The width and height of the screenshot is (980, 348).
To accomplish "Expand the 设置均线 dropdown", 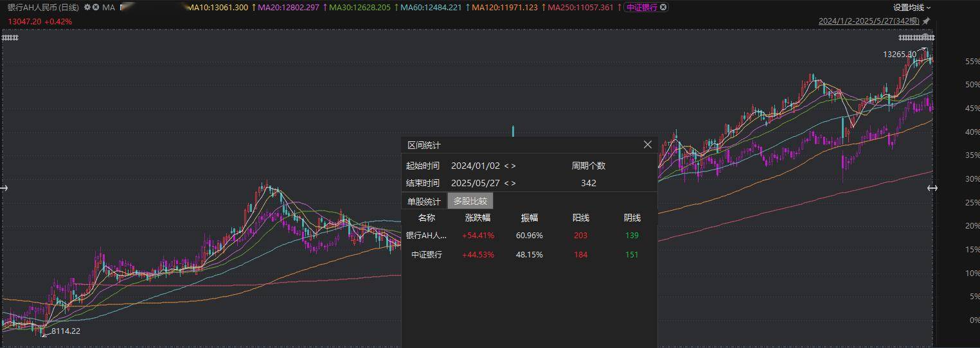I will click(x=911, y=8).
